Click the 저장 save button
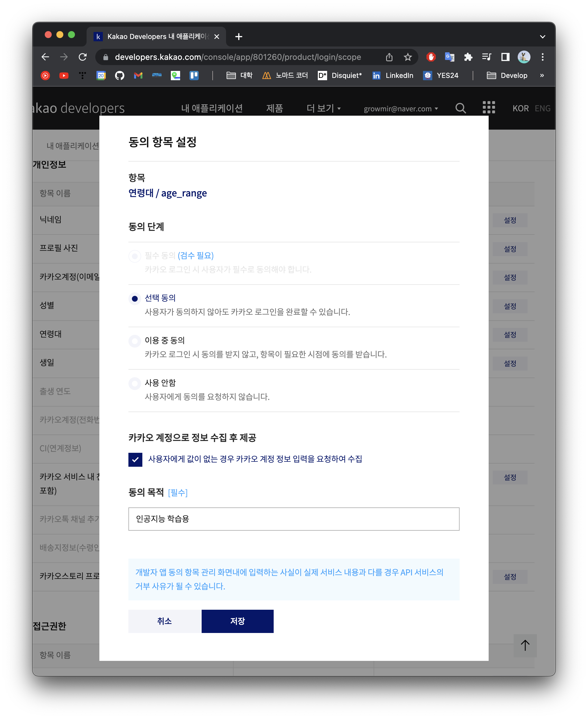The image size is (588, 719). coord(237,621)
